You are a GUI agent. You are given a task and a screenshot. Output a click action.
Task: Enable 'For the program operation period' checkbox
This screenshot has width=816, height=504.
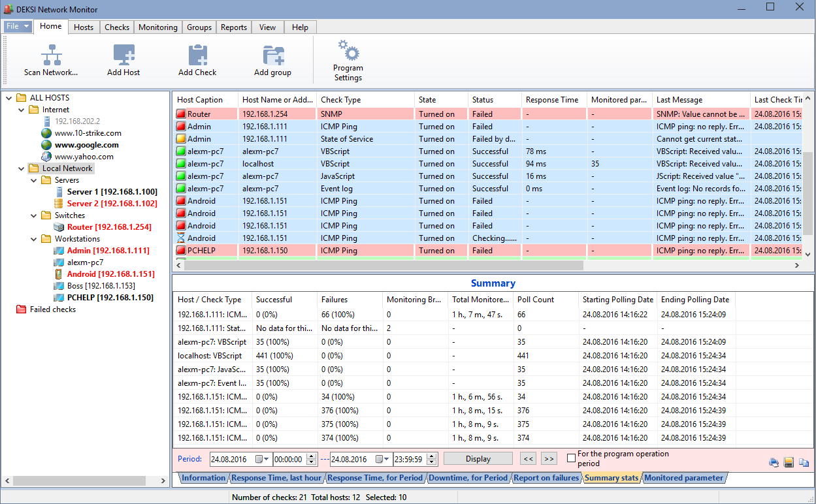pyautogui.click(x=572, y=458)
